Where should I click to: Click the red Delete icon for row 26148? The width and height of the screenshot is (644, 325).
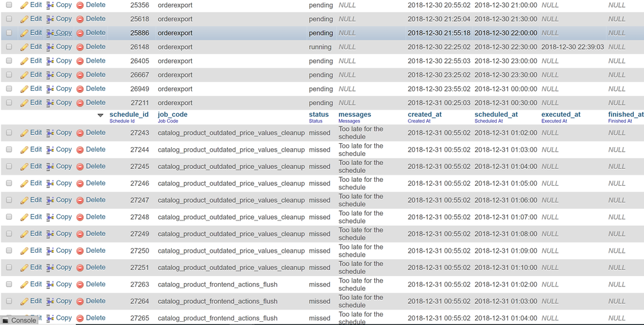pyautogui.click(x=80, y=47)
